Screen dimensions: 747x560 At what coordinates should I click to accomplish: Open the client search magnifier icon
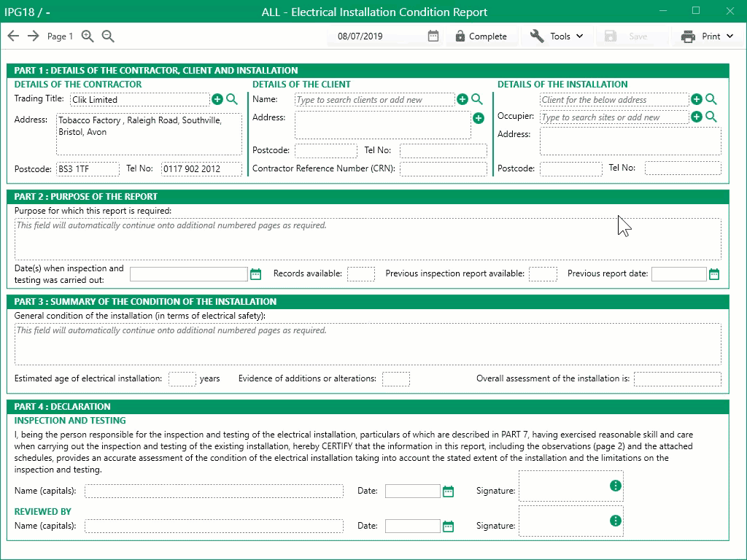[476, 98]
